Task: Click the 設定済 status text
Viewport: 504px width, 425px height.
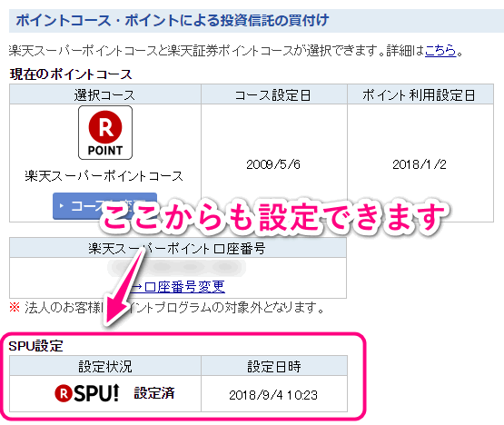Action: click(154, 393)
